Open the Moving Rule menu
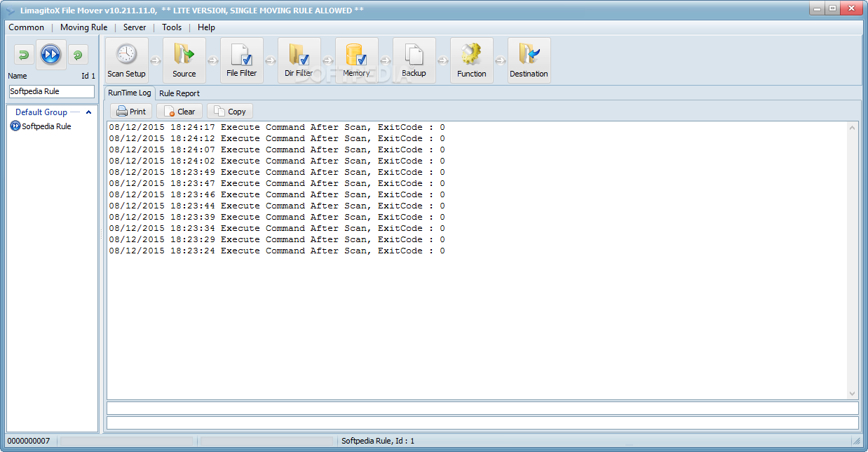This screenshot has height=452, width=868. coord(83,27)
